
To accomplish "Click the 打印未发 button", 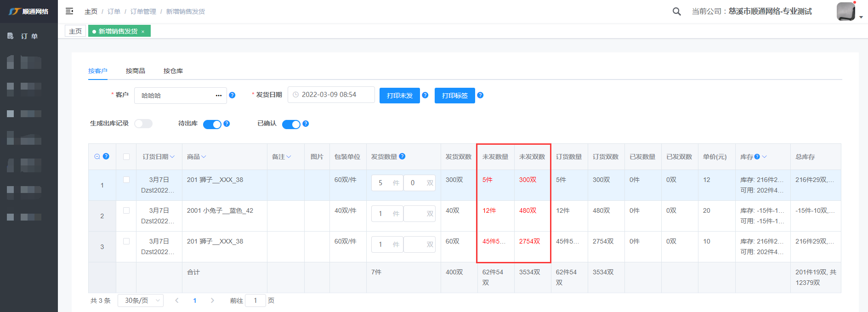I will point(399,96).
